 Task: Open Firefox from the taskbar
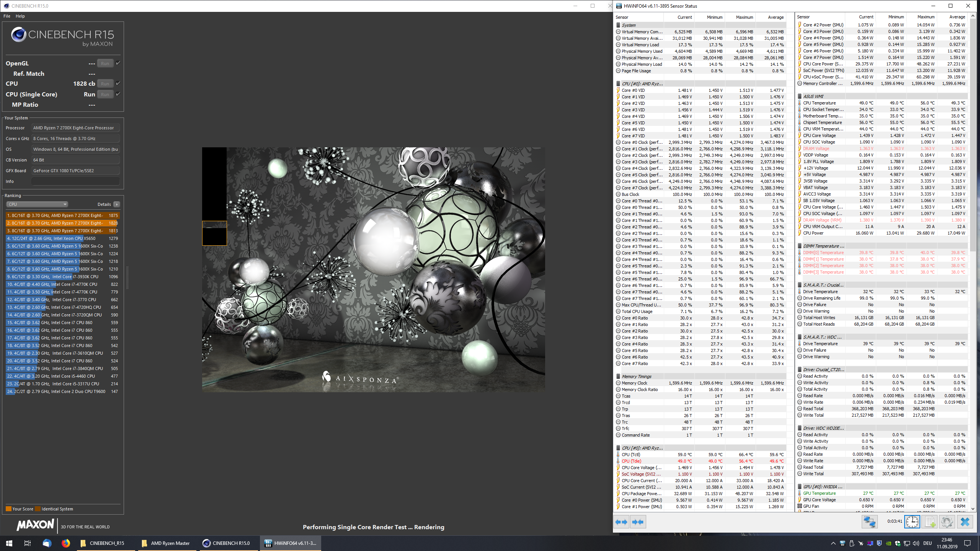pos(66,543)
